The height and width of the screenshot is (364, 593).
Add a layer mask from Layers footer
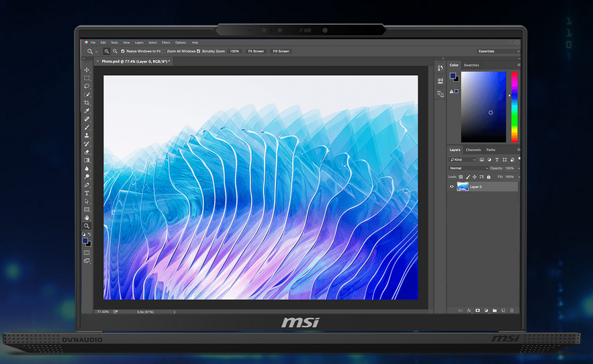tap(477, 311)
